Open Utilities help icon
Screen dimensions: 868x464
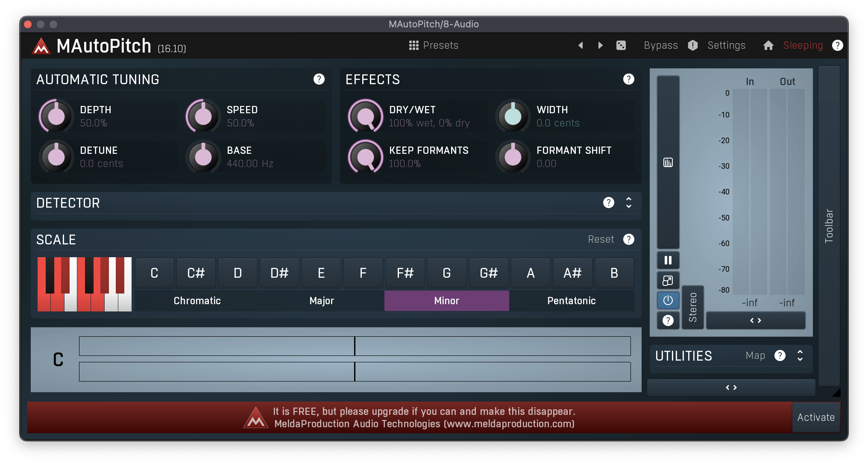coord(780,355)
